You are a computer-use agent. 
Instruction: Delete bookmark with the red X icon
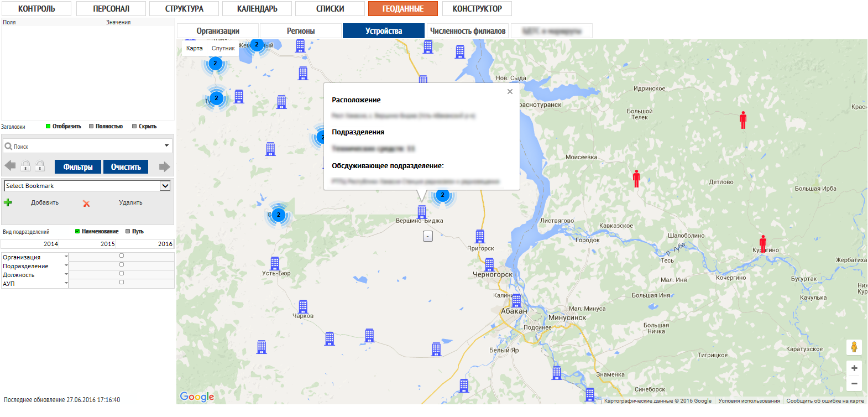tap(86, 204)
